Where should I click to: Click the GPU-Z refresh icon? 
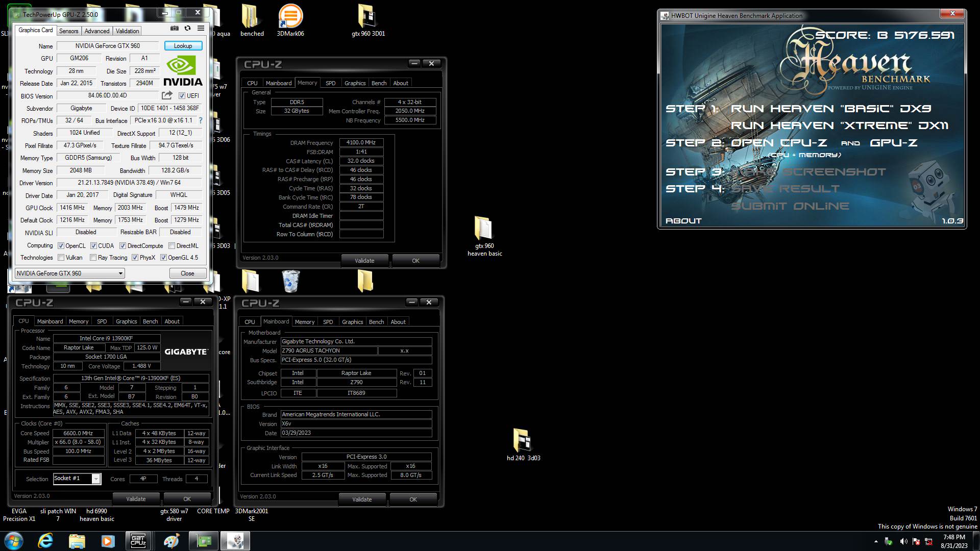click(187, 29)
